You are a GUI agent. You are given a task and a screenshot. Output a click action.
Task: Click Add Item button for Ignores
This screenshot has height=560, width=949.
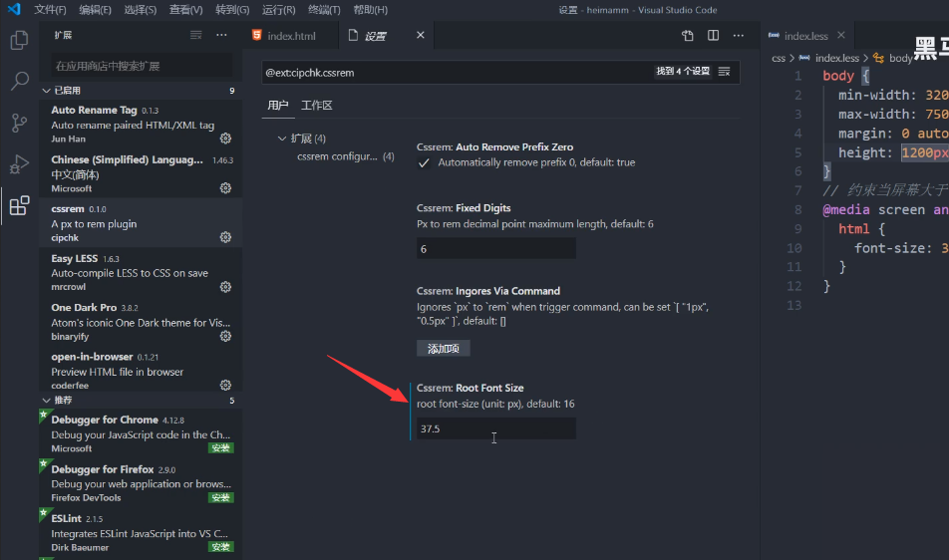click(x=443, y=349)
